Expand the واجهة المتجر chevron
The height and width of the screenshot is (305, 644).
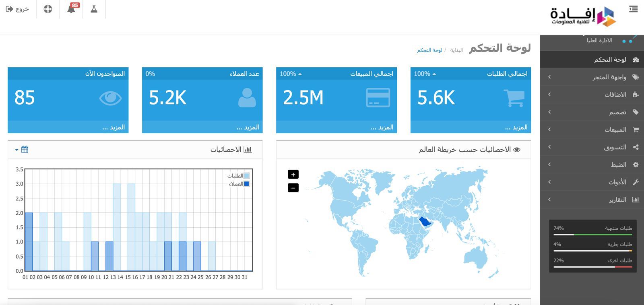pos(549,77)
